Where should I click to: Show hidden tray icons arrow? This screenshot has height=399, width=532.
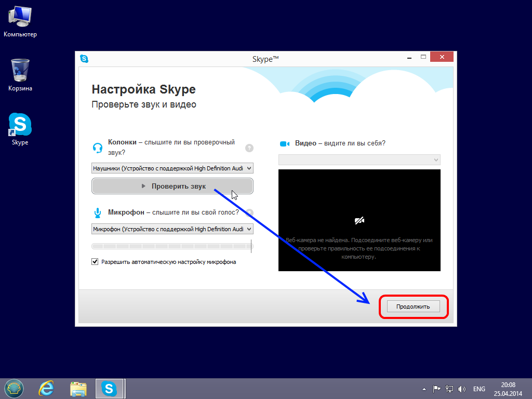(x=424, y=389)
